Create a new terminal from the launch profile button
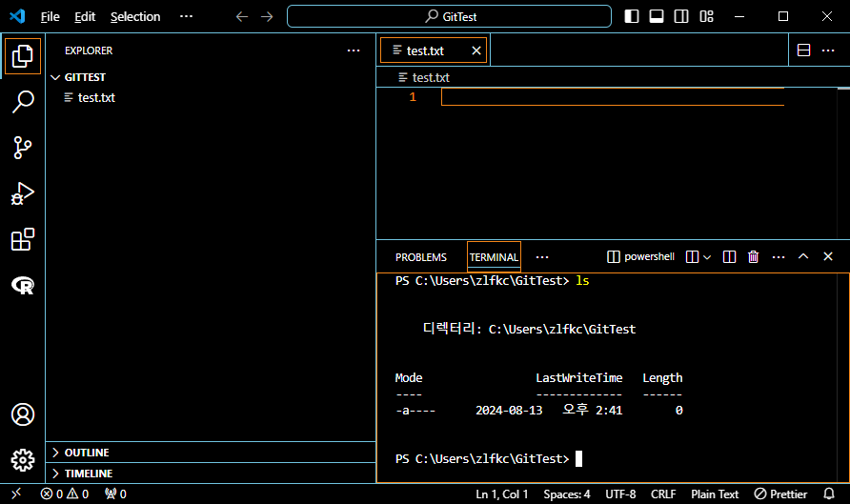Image resolution: width=850 pixels, height=504 pixels. (x=692, y=257)
